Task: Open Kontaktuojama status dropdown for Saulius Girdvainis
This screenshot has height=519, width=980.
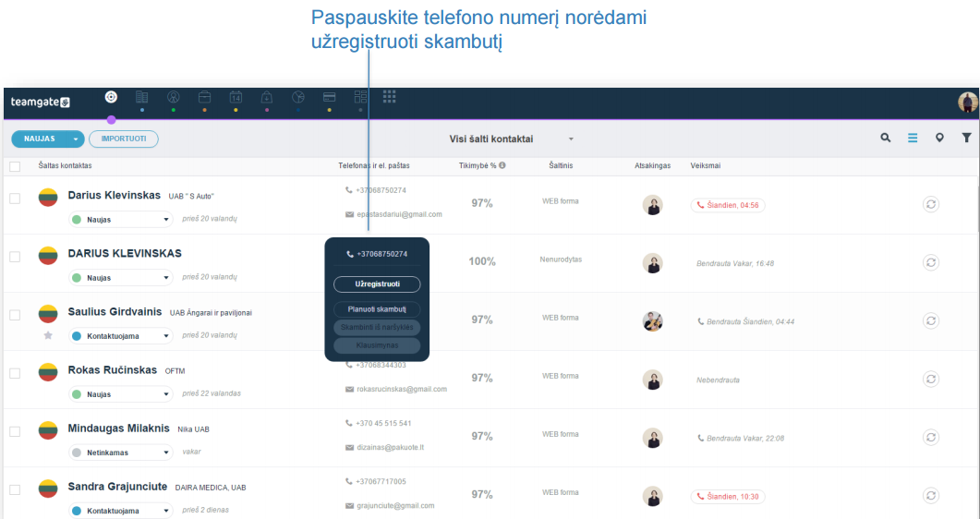Action: (121, 335)
